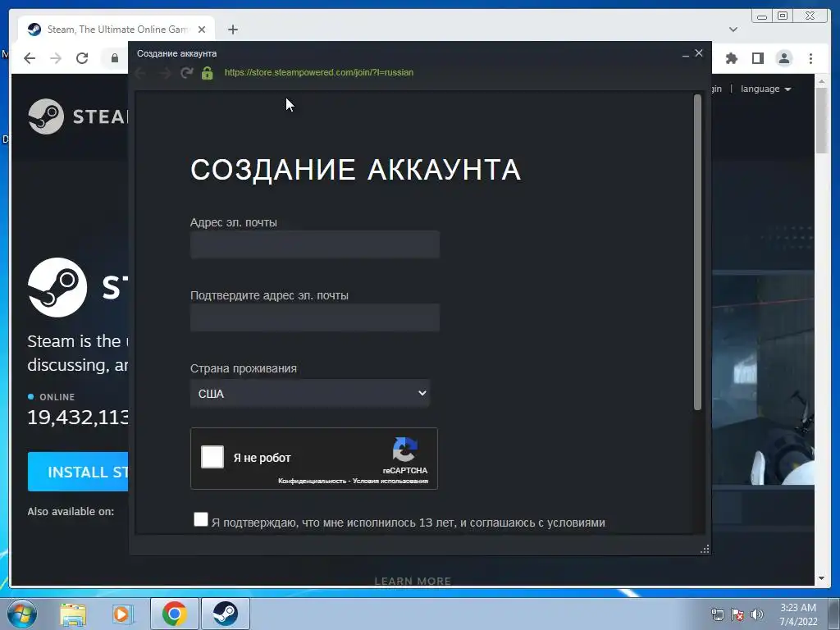Click the padlock icon in Chrome's address bar
The image size is (840, 630).
[115, 58]
